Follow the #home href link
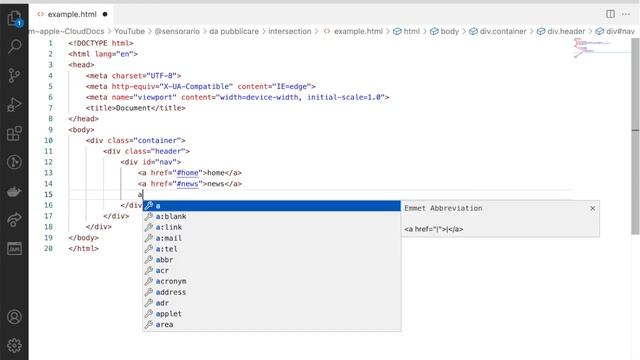The width and height of the screenshot is (640, 360). pyautogui.click(x=188, y=173)
